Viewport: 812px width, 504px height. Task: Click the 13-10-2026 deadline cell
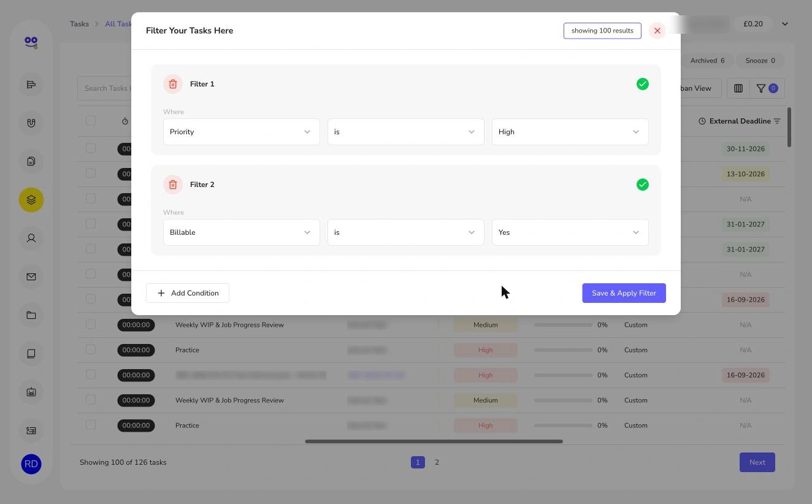[745, 174]
